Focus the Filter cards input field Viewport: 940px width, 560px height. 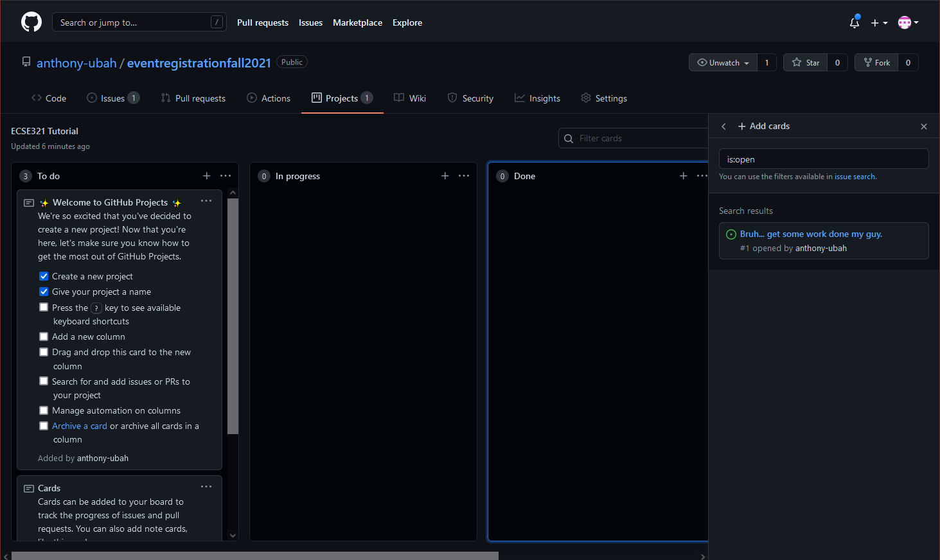tap(636, 138)
